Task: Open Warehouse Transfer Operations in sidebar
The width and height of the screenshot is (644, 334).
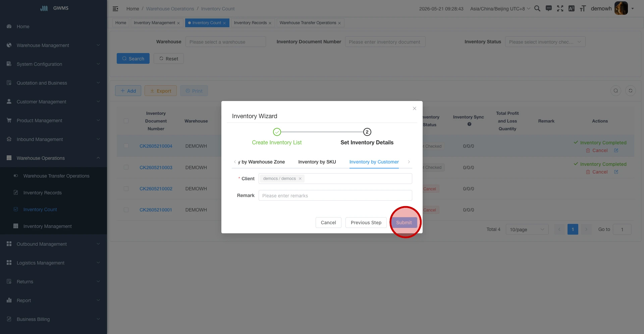Action: point(53,176)
